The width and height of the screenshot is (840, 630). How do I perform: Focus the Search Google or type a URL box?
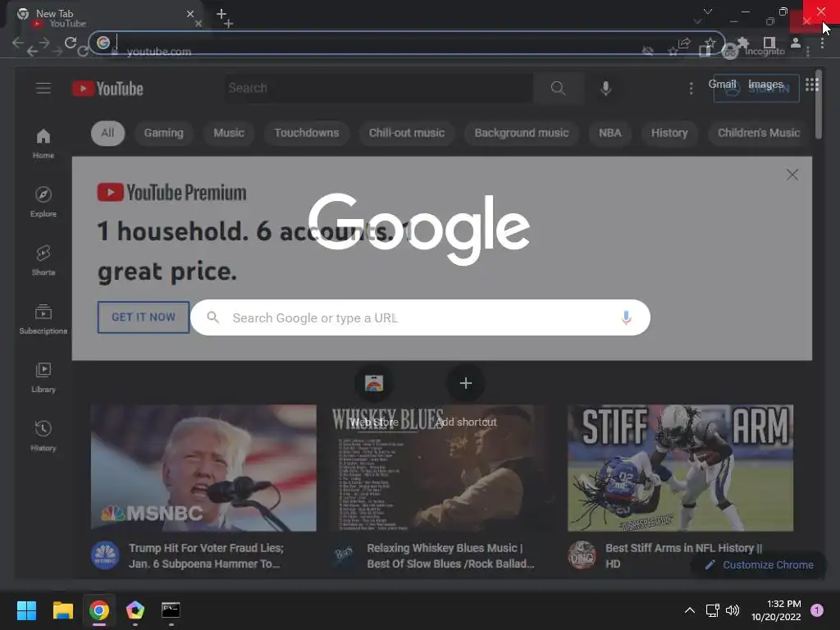point(421,317)
